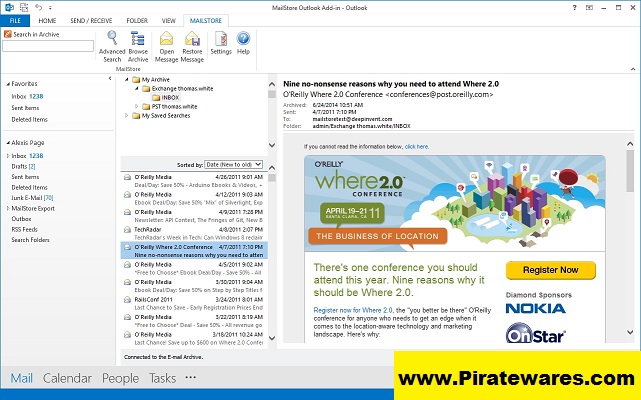This screenshot has width=641, height=400.
Task: Click the Search in Archive text field
Action: tap(47, 46)
